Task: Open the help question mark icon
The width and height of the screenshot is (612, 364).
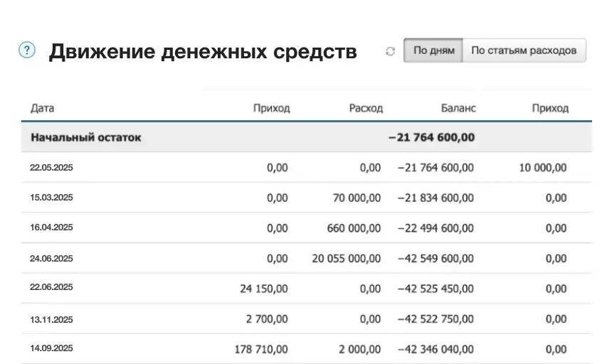Action: tap(27, 50)
